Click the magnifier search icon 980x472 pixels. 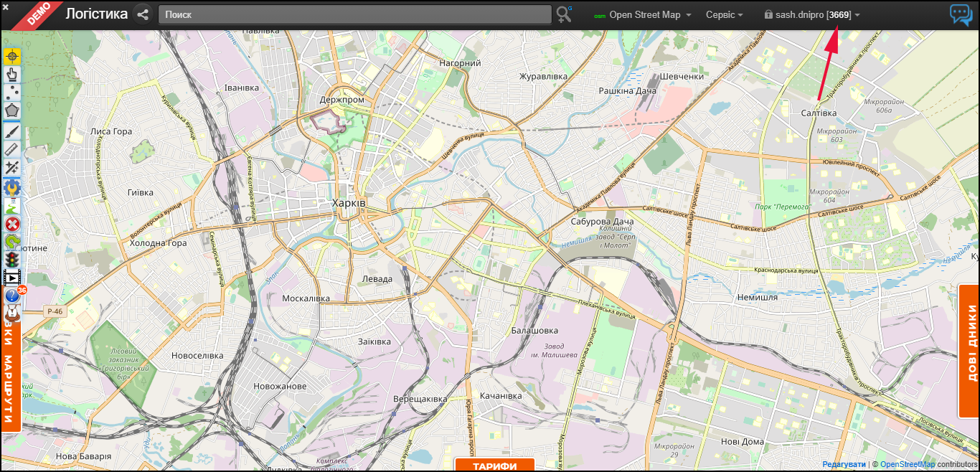564,14
